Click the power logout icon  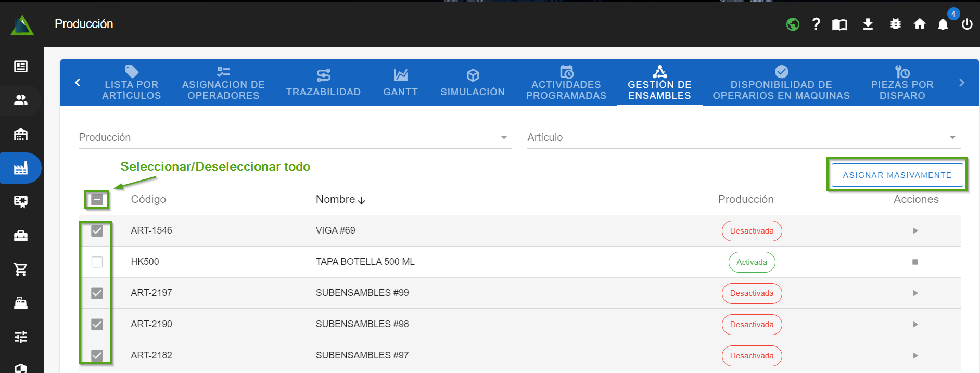click(967, 24)
